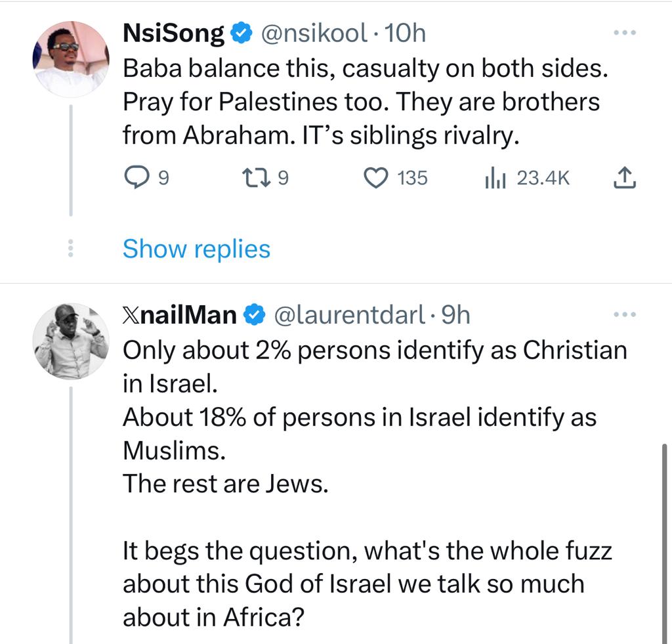The image size is (672, 644).
Task: Open more options for NsiSong's tweet
Action: (624, 32)
